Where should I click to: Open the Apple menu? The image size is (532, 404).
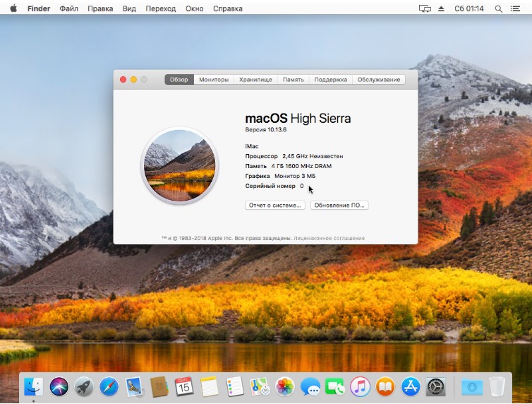coord(13,8)
